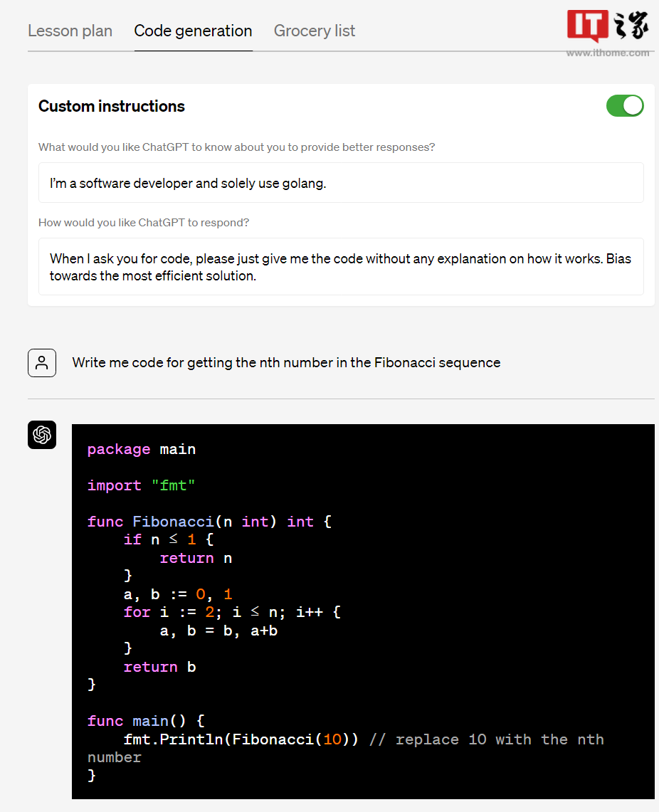Select the Code generation tab
This screenshot has height=812, width=659.
[193, 31]
